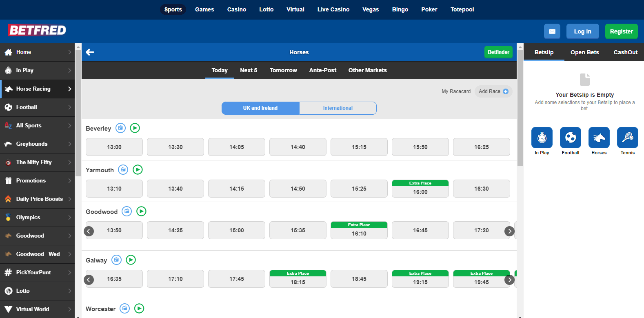The image size is (644, 318).
Task: Open the Football quick link icon
Action: pos(570,138)
